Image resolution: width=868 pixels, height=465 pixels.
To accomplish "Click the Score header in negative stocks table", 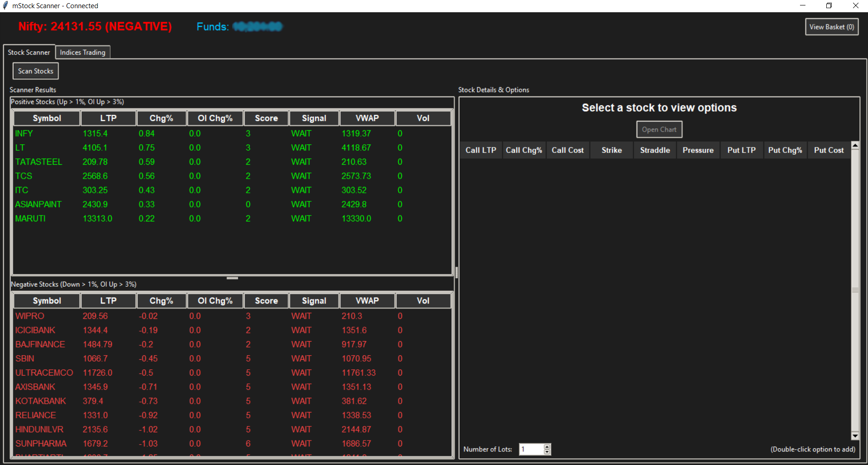I will tap(266, 301).
